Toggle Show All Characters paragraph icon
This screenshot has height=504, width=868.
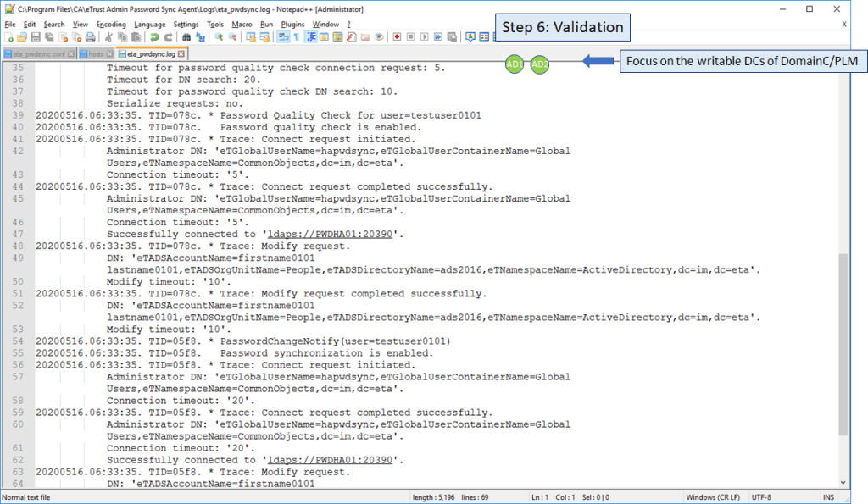pyautogui.click(x=296, y=37)
